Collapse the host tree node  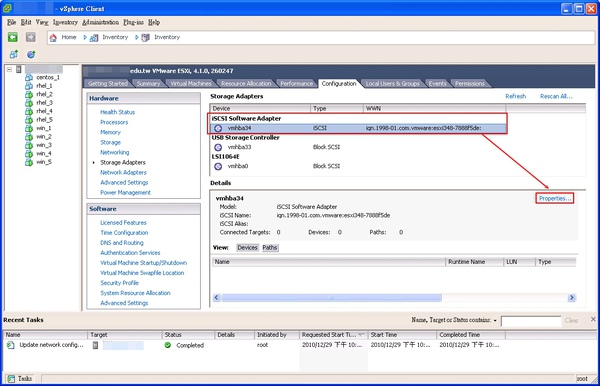click(x=9, y=69)
